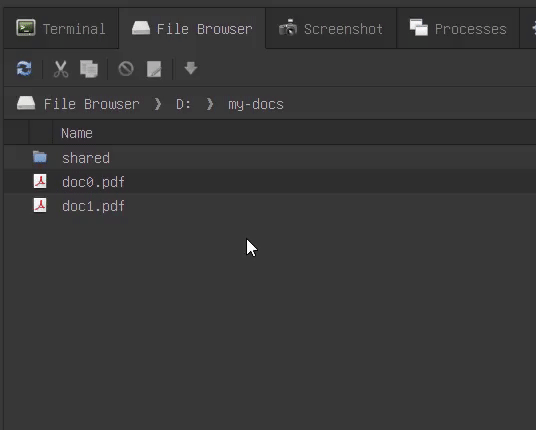Click the rename edit icon
The height and width of the screenshot is (430, 536).
coord(154,69)
